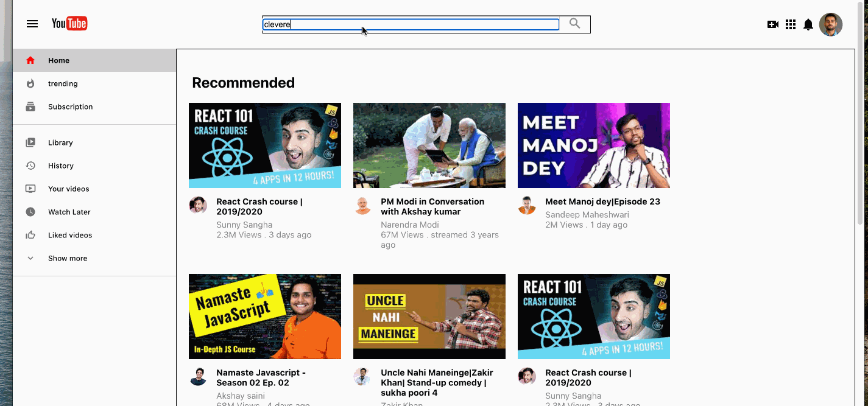Click the second-row "Sunny Sangha" channel name
The height and width of the screenshot is (406, 868).
click(x=573, y=396)
